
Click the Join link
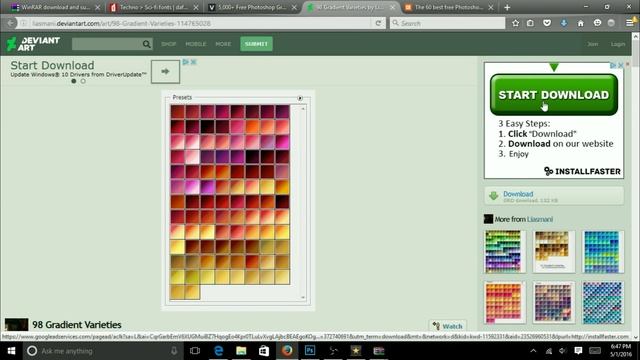pos(593,44)
